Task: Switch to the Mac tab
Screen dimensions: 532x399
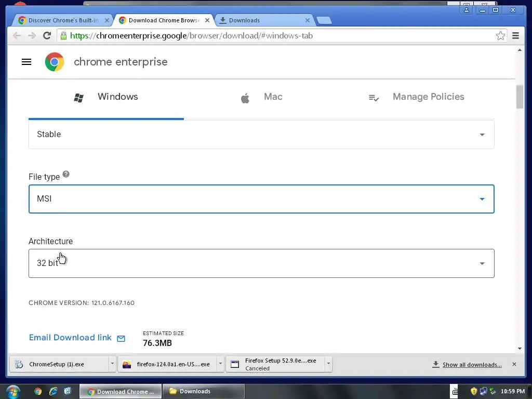Action: (261, 97)
